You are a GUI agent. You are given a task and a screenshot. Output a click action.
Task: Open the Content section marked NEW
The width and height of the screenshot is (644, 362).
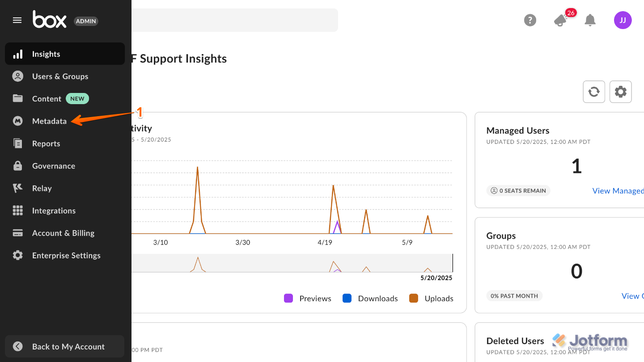point(47,99)
